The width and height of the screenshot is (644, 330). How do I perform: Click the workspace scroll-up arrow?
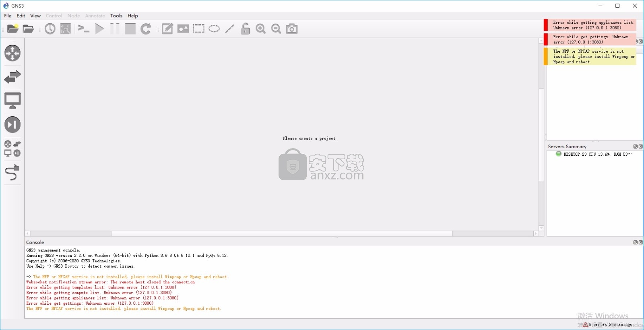point(541,41)
